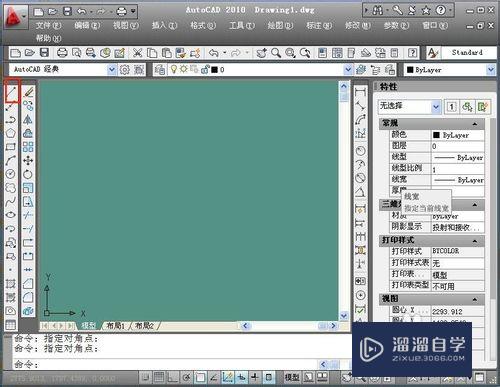Viewport: 500px width, 387px height.
Task: Toggle Grid display in status bar
Action: pos(159,377)
